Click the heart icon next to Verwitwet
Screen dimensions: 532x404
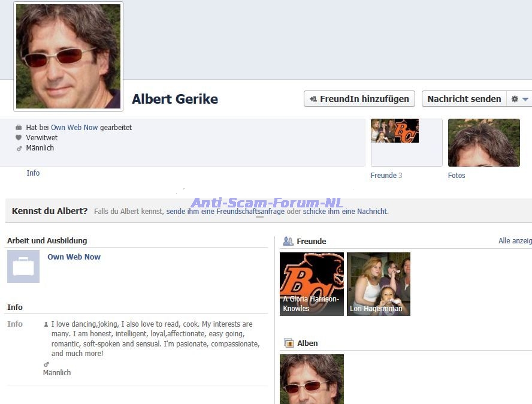pyautogui.click(x=19, y=138)
